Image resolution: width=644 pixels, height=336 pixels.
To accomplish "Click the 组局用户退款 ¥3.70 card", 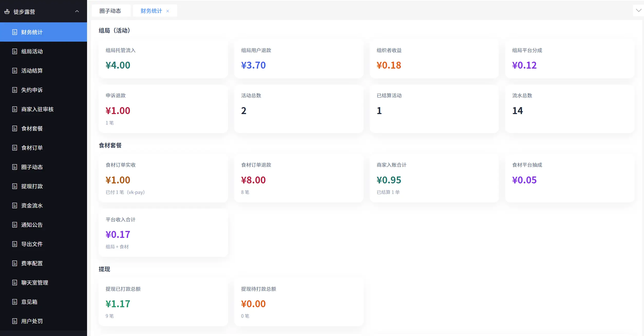I will [299, 59].
